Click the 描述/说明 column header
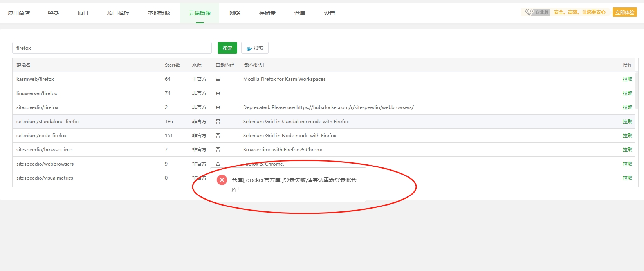 253,65
